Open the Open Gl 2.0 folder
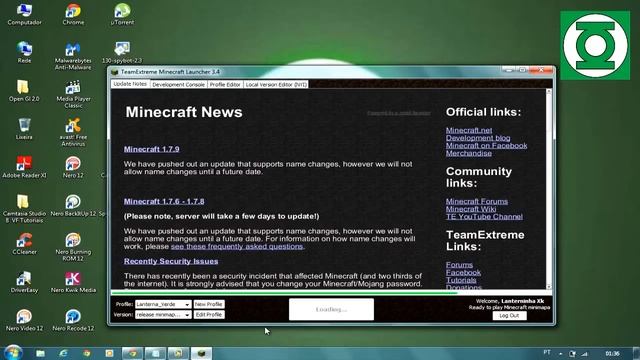The height and width of the screenshot is (360, 640). 24,91
